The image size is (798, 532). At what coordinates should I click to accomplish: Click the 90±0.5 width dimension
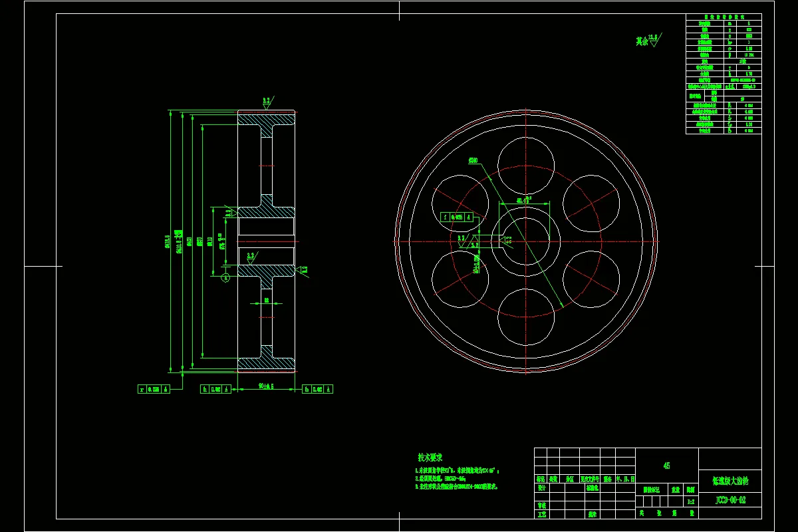pyautogui.click(x=266, y=386)
